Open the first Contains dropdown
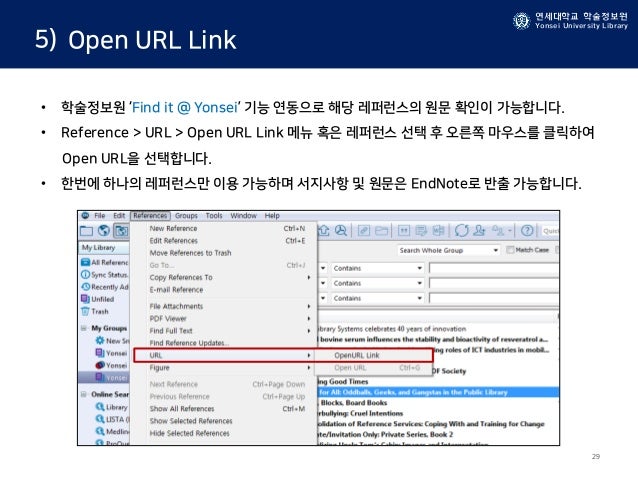638x479 pixels. click(378, 268)
